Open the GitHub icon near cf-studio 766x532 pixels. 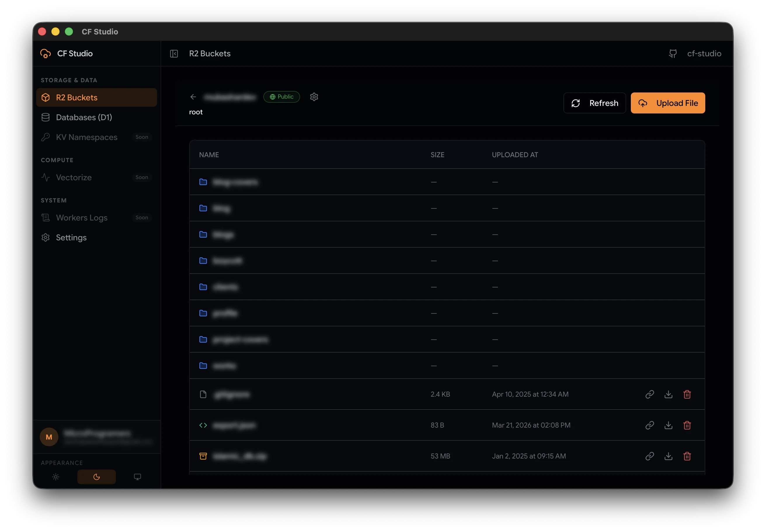(673, 54)
